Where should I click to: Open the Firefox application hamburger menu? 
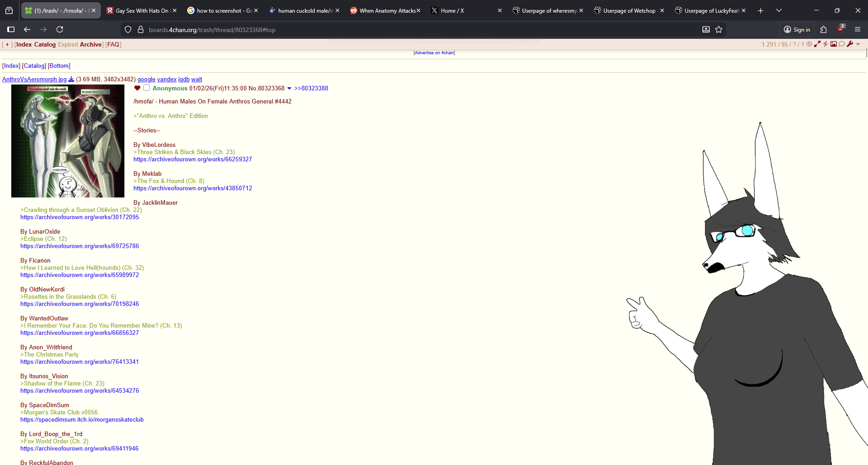tap(858, 29)
